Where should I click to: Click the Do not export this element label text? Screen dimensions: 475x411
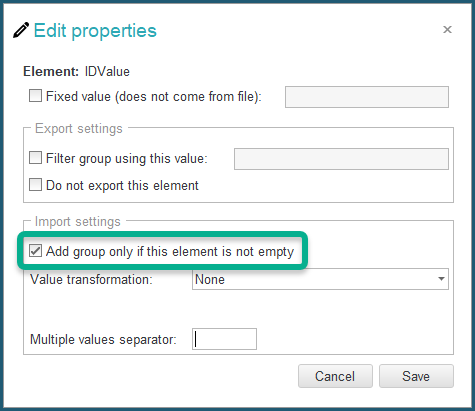coord(122,186)
